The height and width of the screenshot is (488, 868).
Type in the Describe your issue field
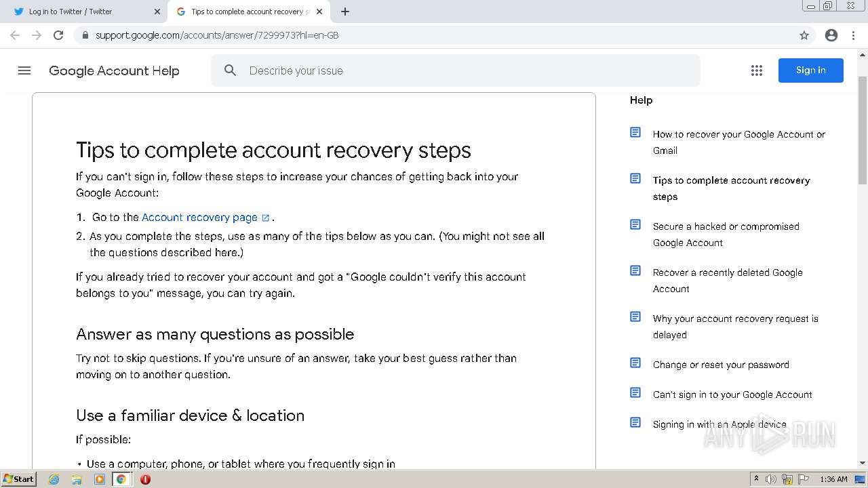468,70
